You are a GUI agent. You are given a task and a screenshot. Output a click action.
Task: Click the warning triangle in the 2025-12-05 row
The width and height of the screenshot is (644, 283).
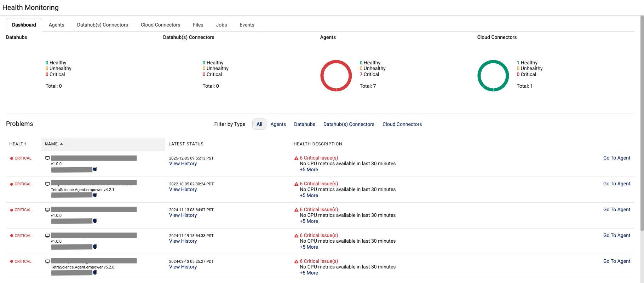297,158
